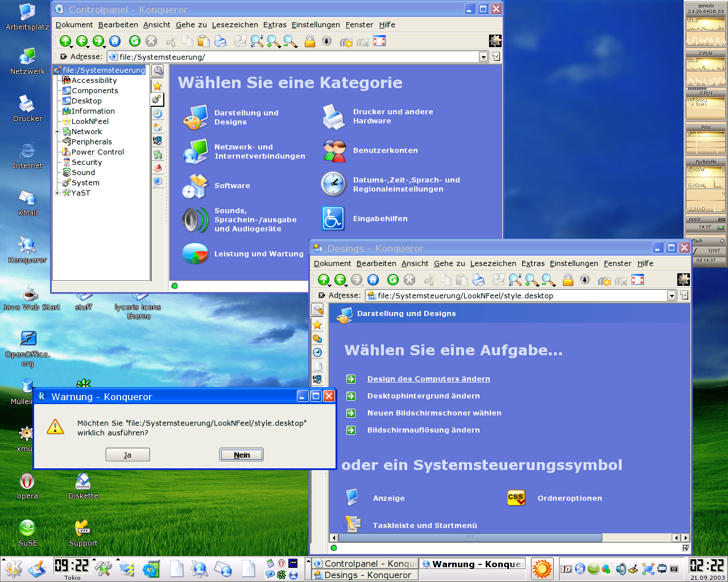Open Leistung und Wartung category
The width and height of the screenshot is (728, 582).
tap(243, 254)
